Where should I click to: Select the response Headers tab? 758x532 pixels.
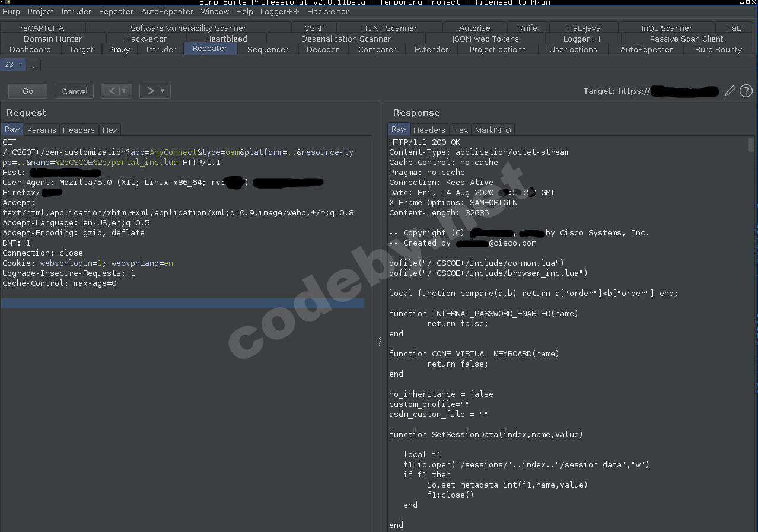[x=429, y=130]
